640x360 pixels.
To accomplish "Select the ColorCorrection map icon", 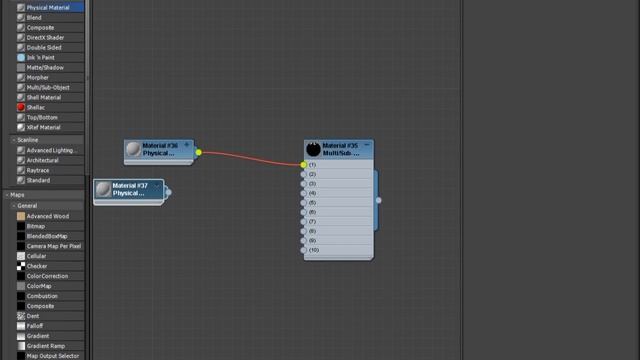I will (21, 276).
